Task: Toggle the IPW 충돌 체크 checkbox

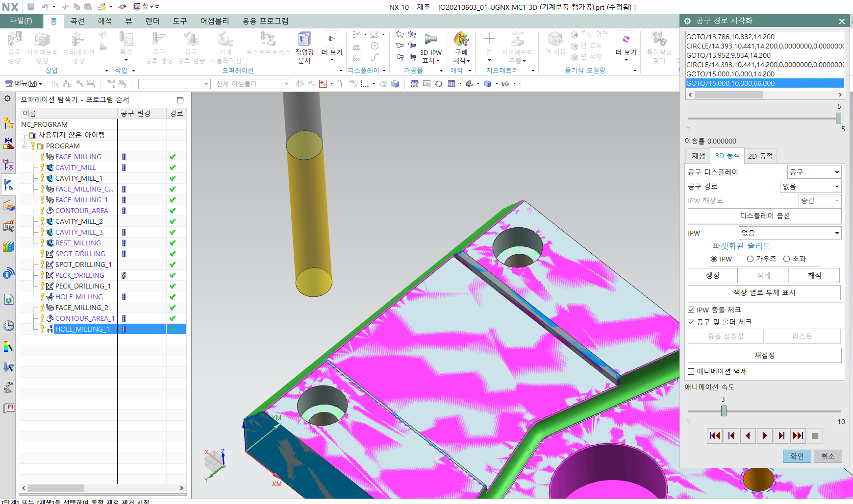Action: 691,310
